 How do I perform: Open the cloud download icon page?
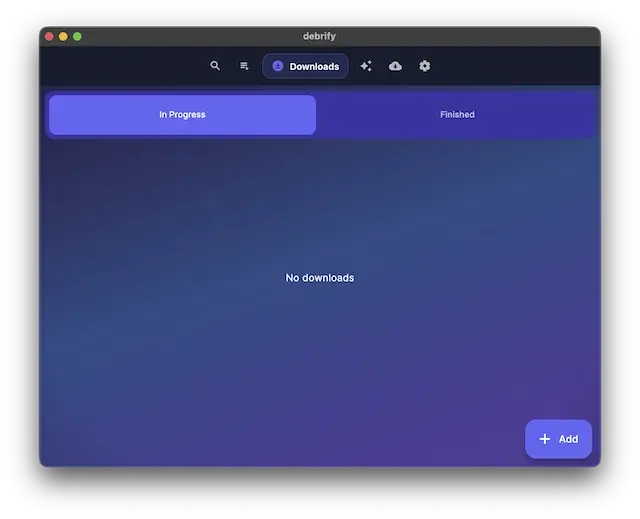[x=395, y=66]
